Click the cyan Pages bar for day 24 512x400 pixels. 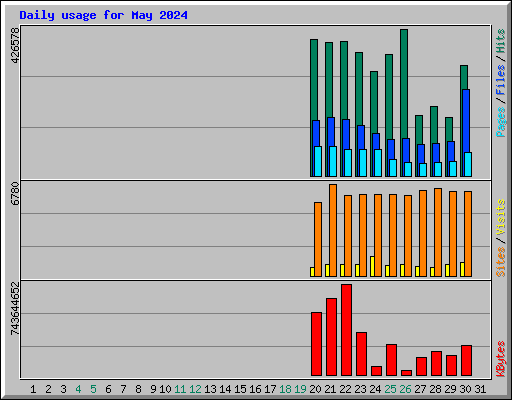[x=378, y=163]
